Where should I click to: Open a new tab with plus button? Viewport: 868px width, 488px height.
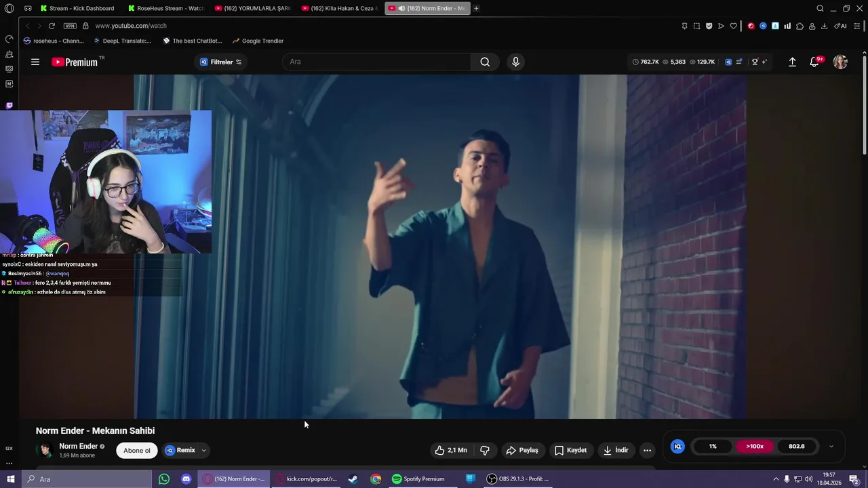tap(476, 8)
